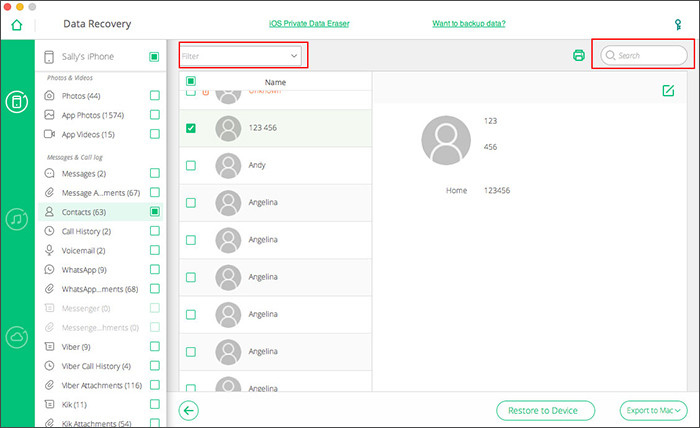Uncheck the 123 456 contact checkbox
The width and height of the screenshot is (700, 428).
[x=191, y=128]
